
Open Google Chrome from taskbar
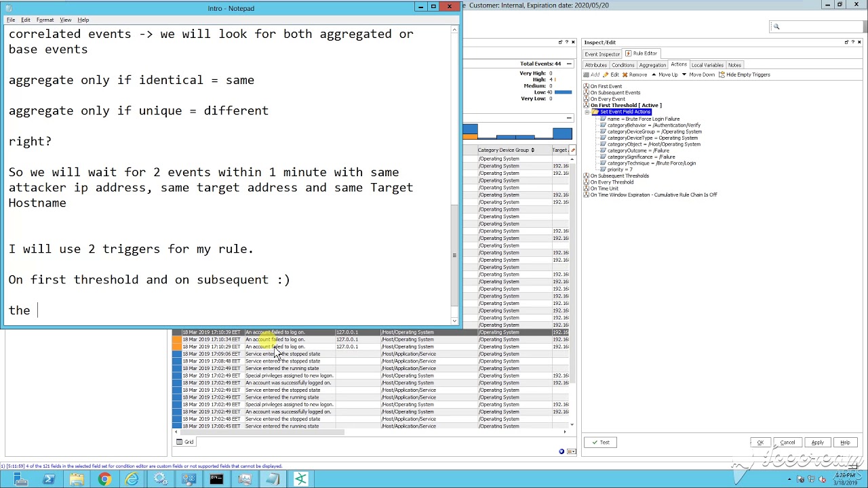[104, 479]
